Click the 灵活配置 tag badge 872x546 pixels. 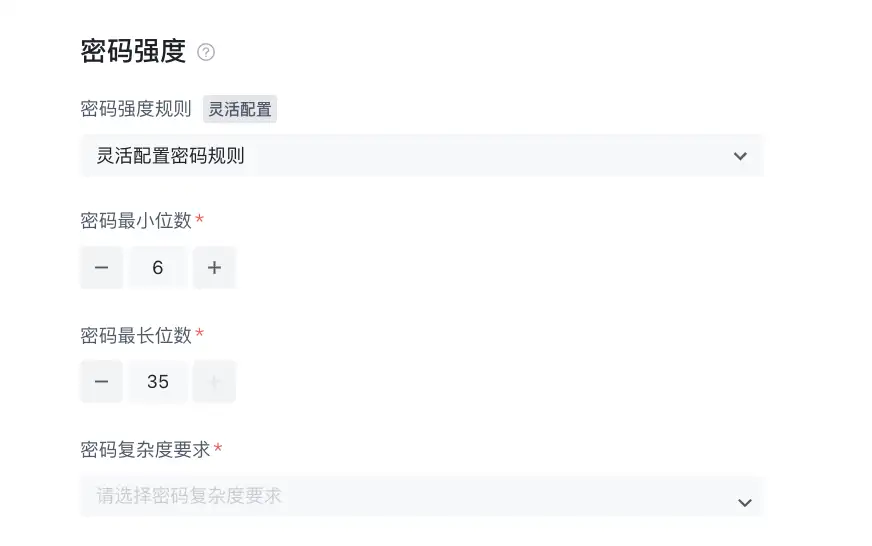click(x=240, y=109)
